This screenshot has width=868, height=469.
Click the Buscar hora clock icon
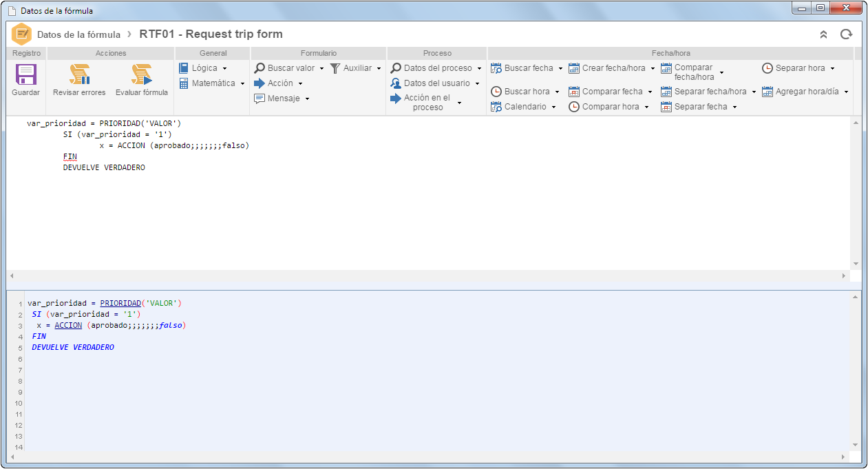[496, 92]
